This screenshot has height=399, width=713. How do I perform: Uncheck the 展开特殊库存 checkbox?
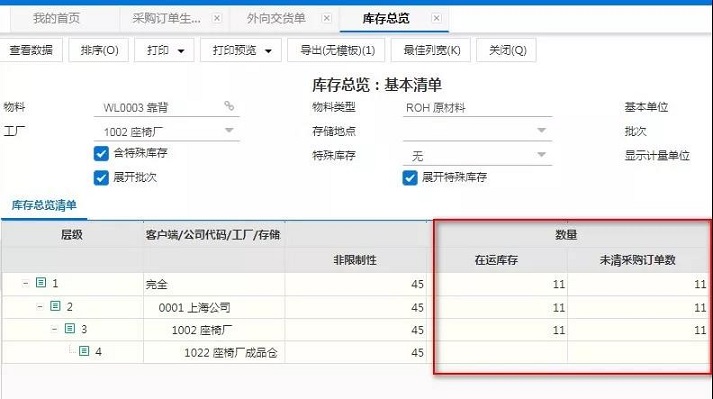(410, 177)
